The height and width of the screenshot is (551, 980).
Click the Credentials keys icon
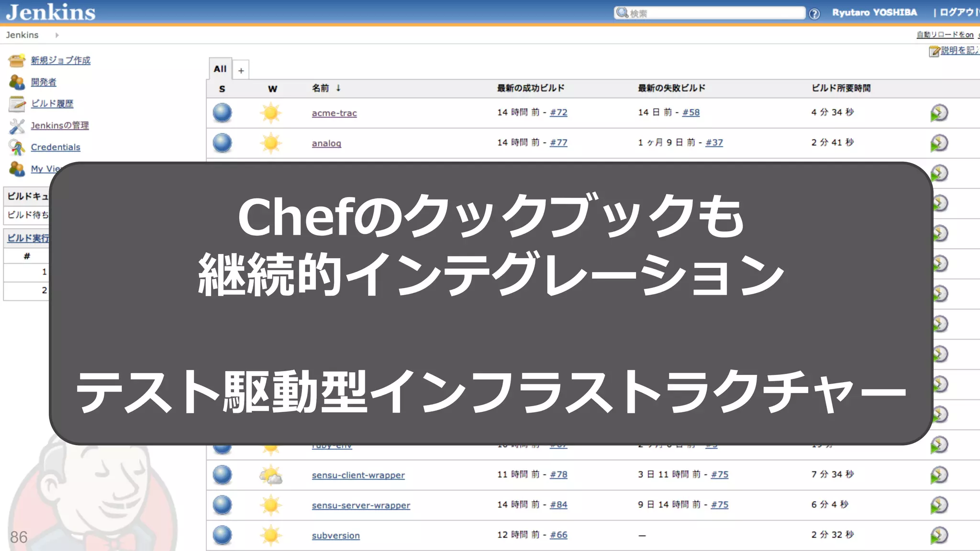[17, 147]
